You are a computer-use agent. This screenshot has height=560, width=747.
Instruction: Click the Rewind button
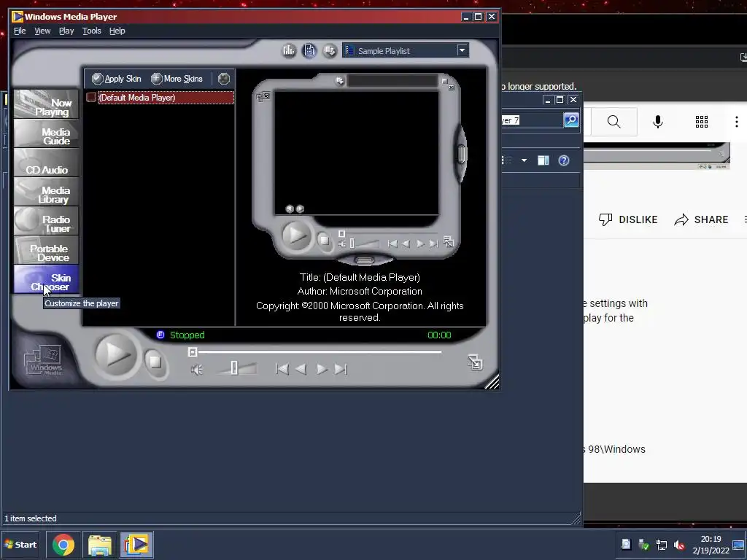coord(301,369)
